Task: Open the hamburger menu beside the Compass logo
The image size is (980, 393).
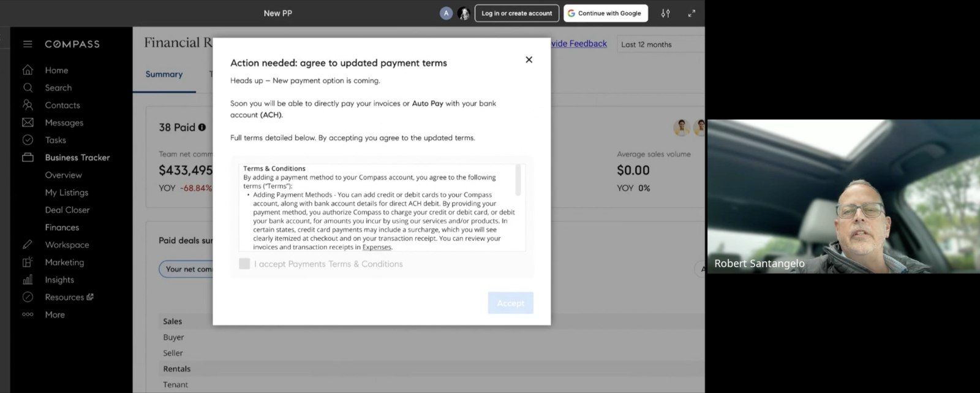Action: (28, 44)
